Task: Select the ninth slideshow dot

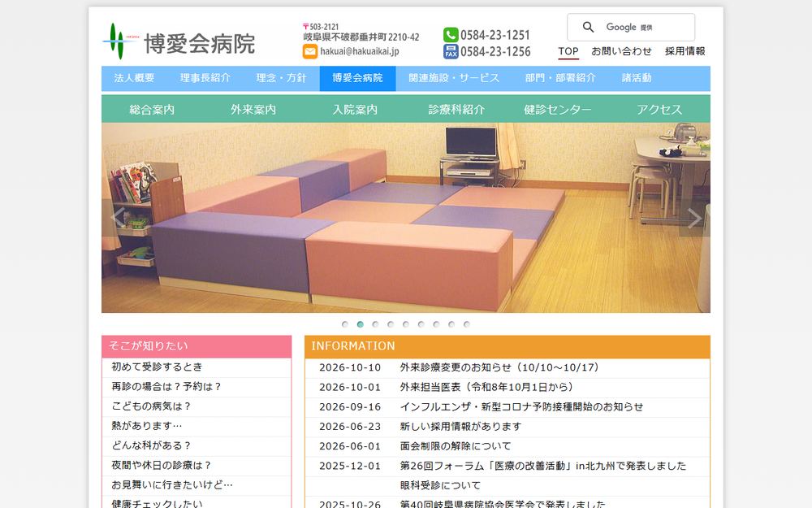Action: [x=467, y=324]
